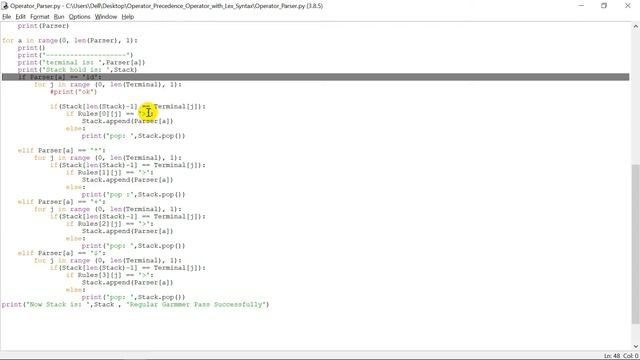
Task: Click the scrollbar up arrow
Action: click(x=636, y=26)
